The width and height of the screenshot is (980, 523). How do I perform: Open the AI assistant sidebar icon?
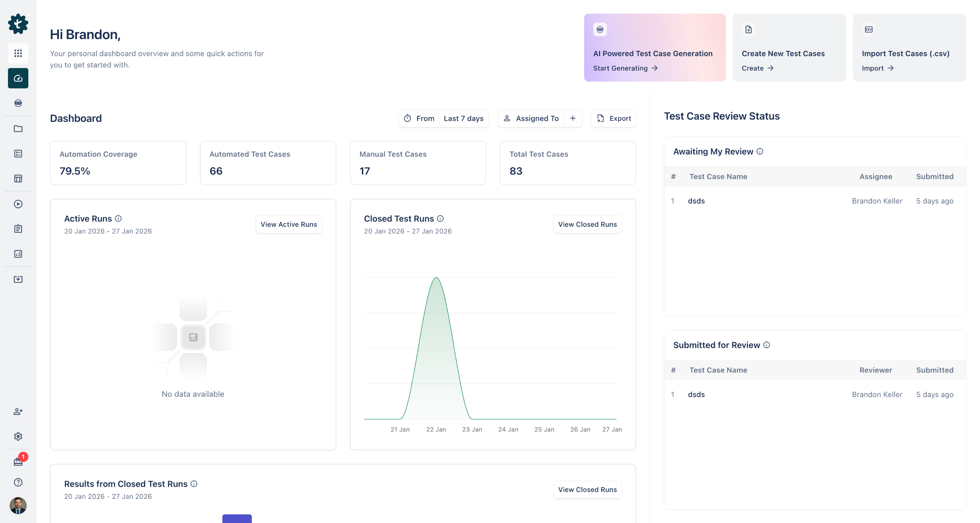click(x=18, y=103)
